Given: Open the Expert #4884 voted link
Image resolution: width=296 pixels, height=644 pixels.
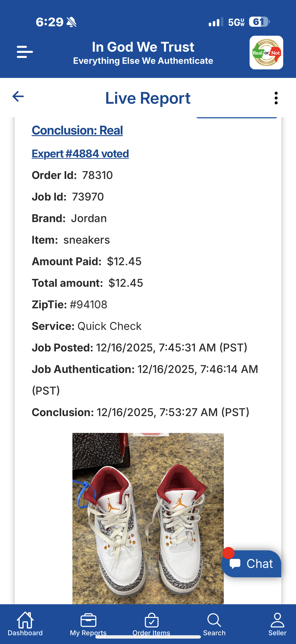Looking at the screenshot, I should 80,154.
